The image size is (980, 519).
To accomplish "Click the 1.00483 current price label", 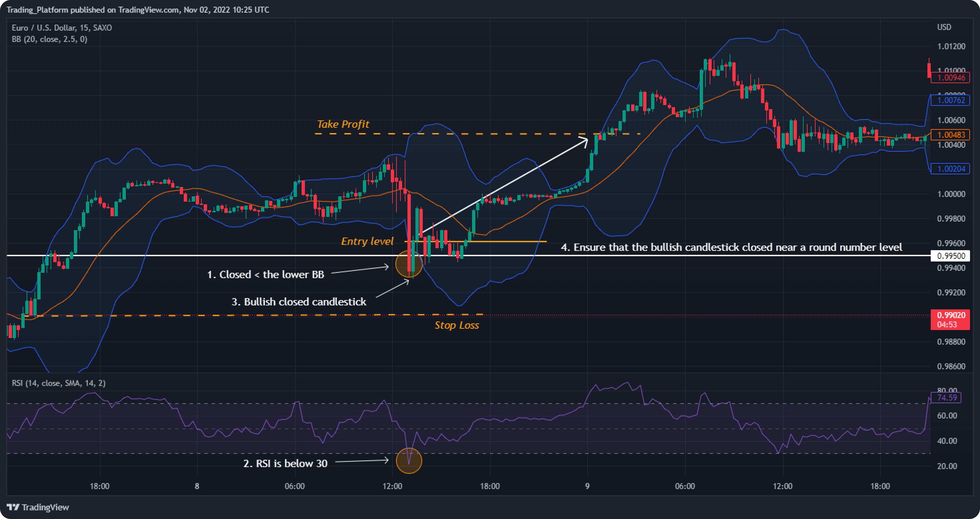I will pyautogui.click(x=950, y=135).
